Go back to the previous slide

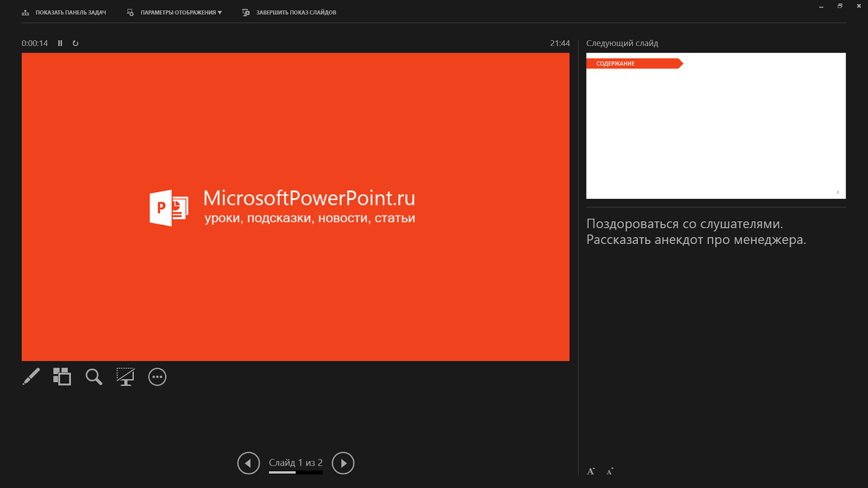coord(248,463)
